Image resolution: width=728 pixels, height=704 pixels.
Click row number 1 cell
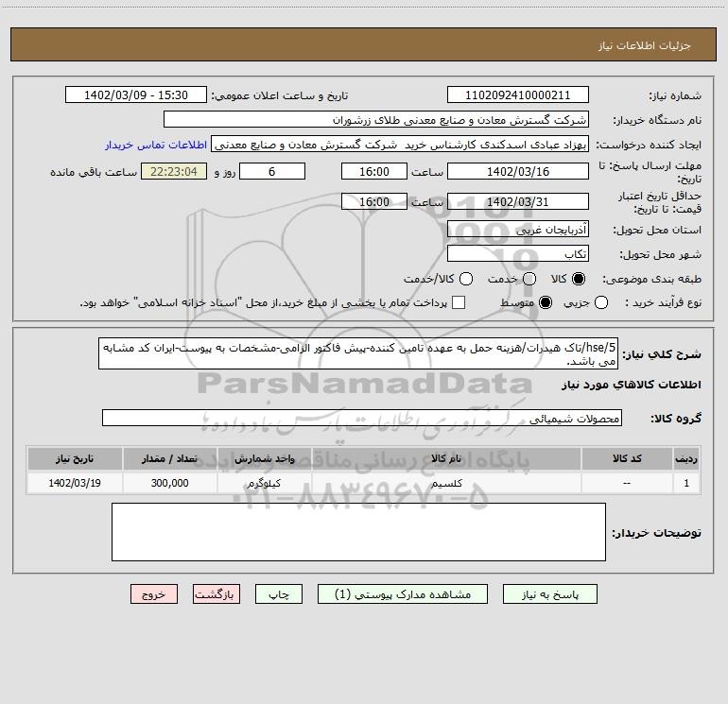coord(686,483)
